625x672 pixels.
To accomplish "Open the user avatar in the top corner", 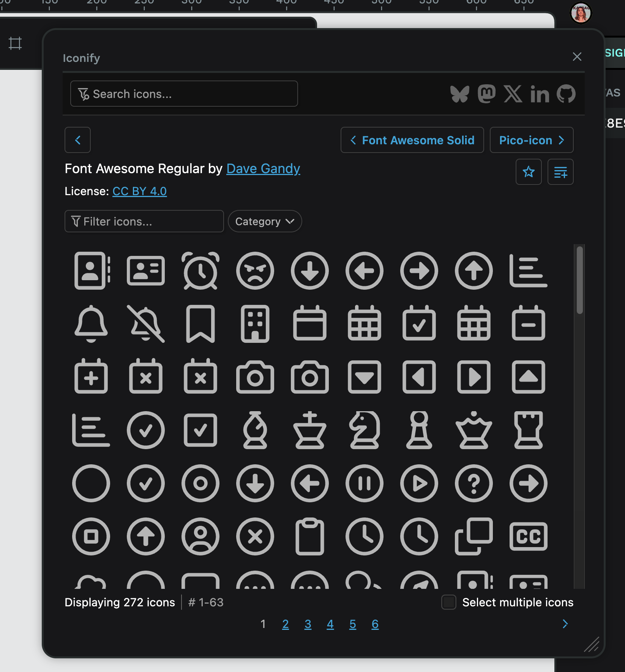I will coord(581,13).
